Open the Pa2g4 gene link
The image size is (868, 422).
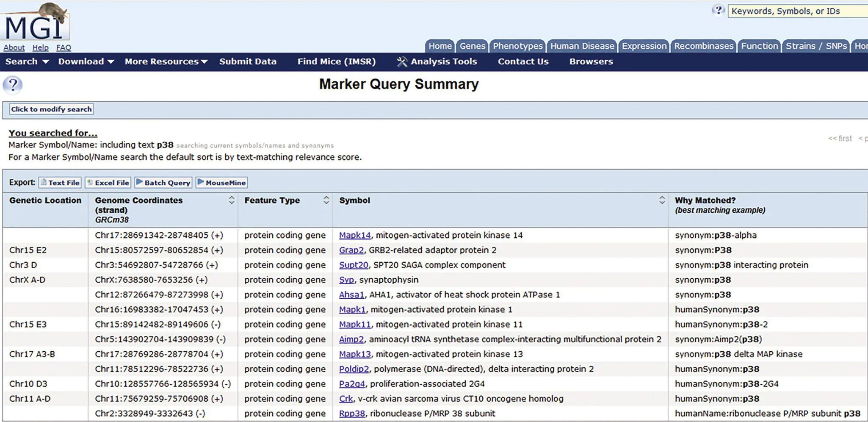tap(352, 383)
